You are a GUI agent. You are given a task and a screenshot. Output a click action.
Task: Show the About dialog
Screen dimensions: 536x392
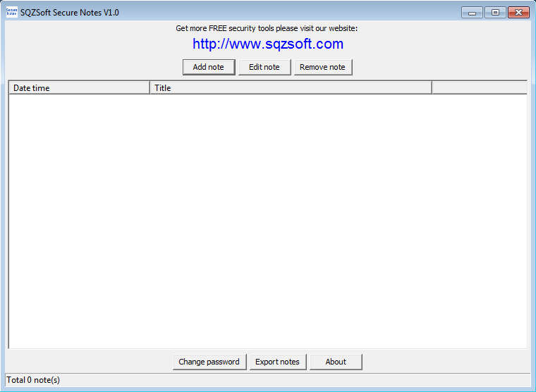coord(336,362)
